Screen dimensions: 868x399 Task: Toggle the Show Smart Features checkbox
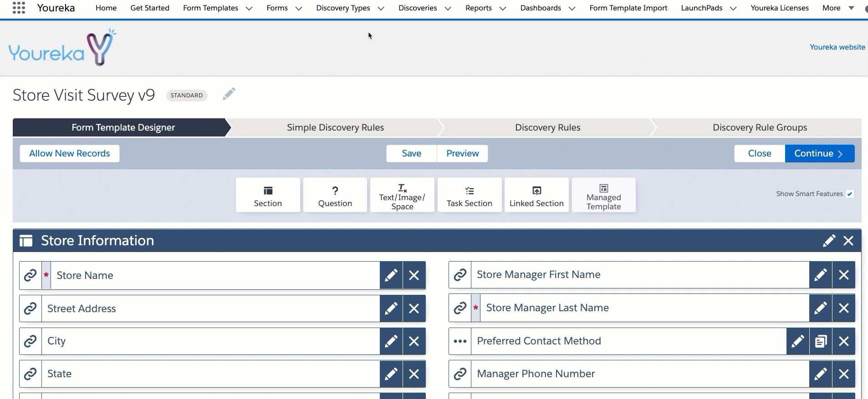coord(850,194)
